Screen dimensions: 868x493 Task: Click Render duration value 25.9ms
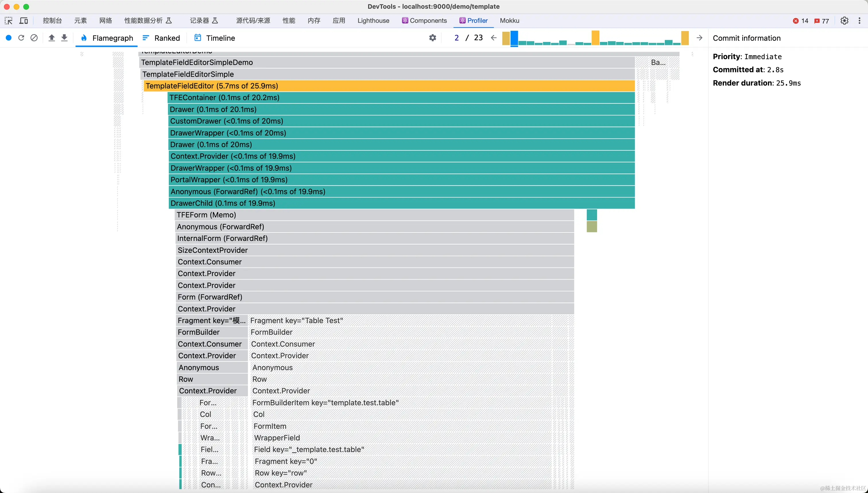point(788,83)
